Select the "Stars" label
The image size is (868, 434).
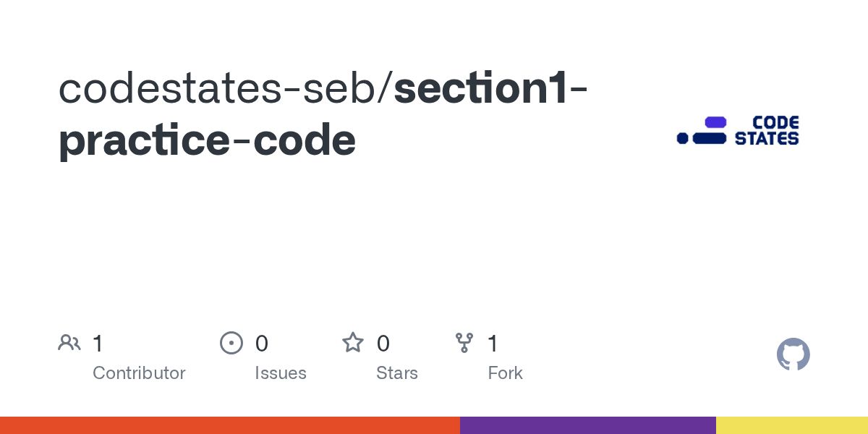396,373
